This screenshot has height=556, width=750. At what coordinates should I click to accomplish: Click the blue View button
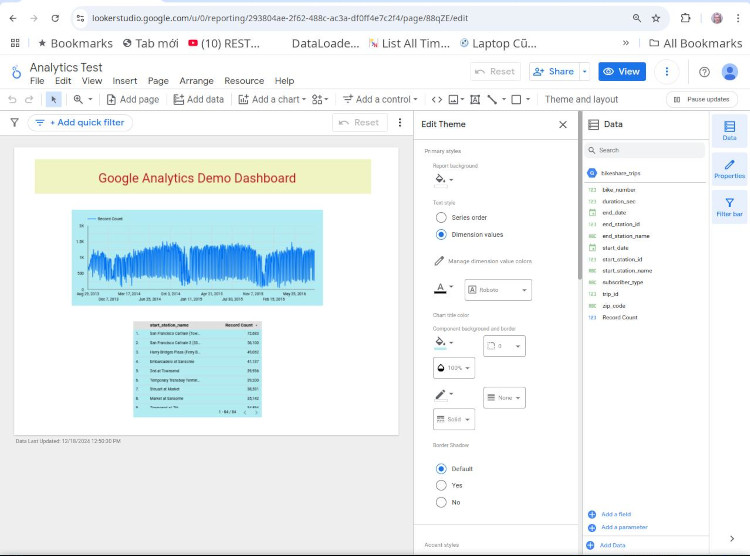[x=622, y=72]
